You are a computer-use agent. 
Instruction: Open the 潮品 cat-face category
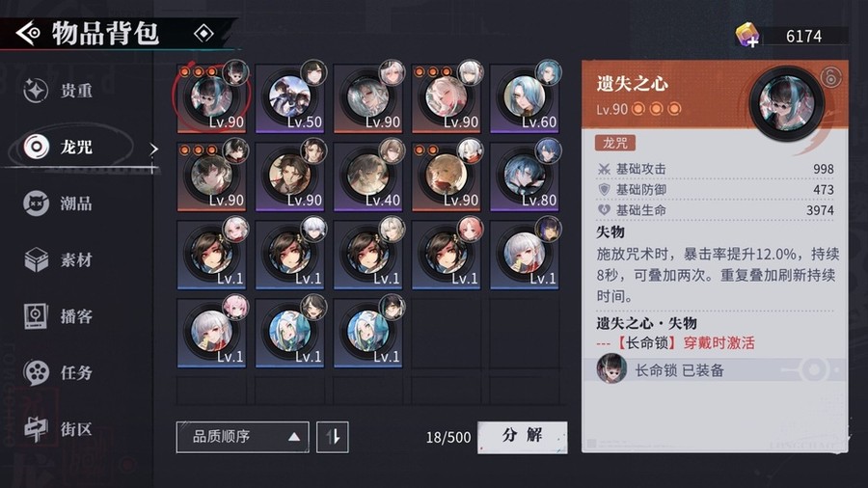click(36, 203)
